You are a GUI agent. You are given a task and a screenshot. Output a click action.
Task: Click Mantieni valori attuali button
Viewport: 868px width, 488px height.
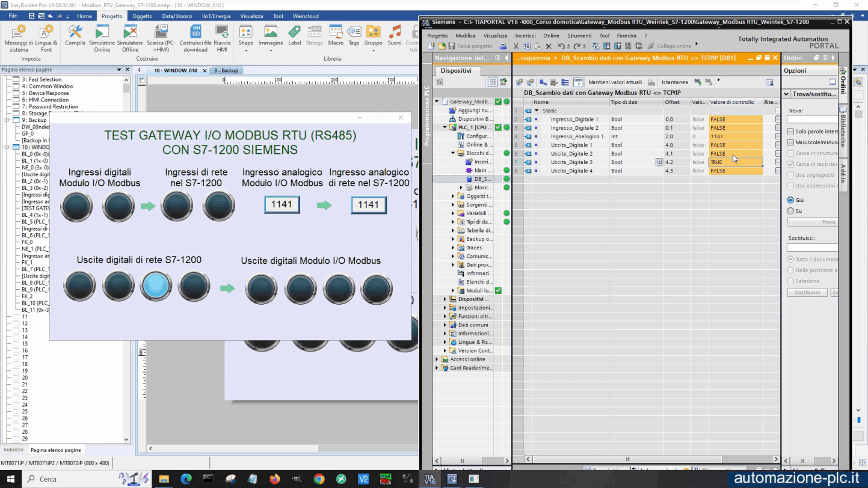tap(615, 82)
